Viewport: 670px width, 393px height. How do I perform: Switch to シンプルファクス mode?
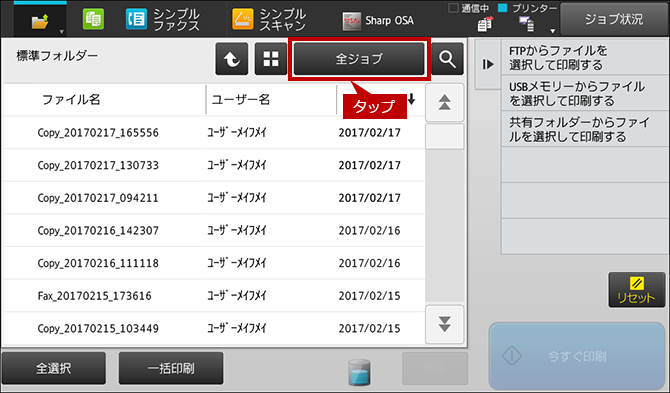click(163, 19)
